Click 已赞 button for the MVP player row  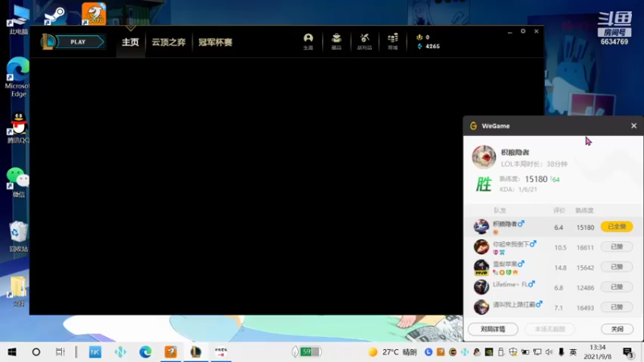coord(617,267)
